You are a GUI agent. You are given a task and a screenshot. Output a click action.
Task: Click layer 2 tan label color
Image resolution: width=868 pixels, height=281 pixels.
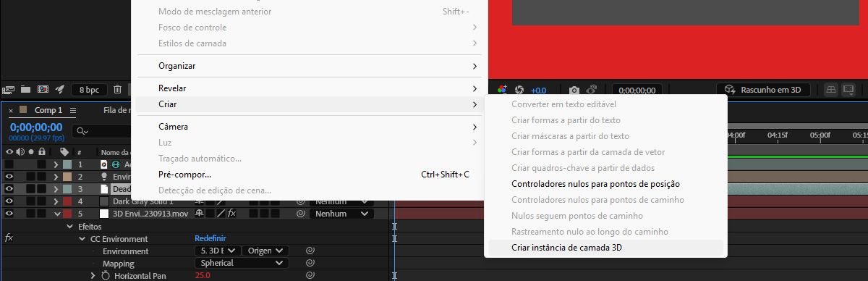point(67,177)
